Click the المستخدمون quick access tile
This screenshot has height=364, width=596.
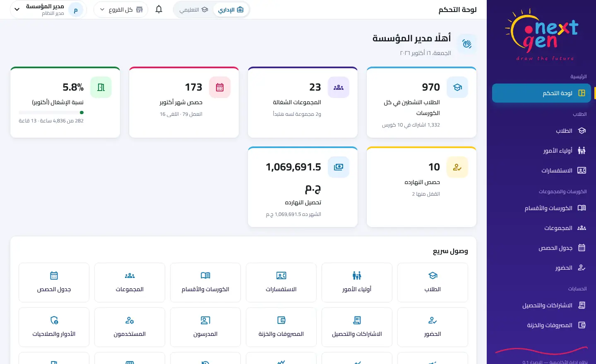coord(130,327)
